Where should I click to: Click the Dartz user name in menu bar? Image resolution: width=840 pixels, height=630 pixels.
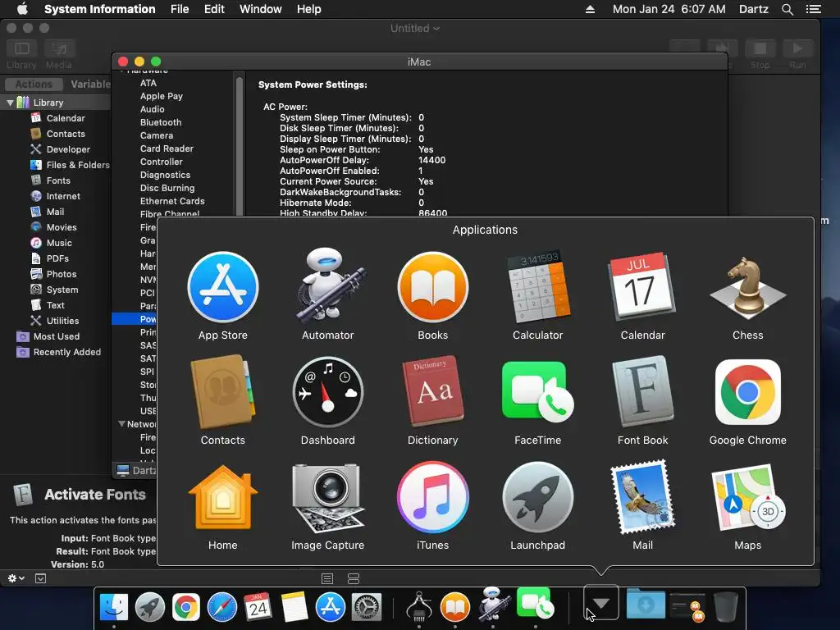click(753, 9)
